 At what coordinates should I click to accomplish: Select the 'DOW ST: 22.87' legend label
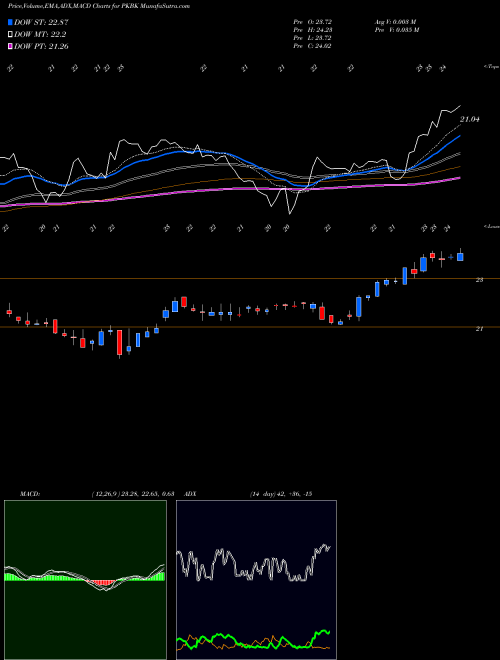(x=41, y=22)
